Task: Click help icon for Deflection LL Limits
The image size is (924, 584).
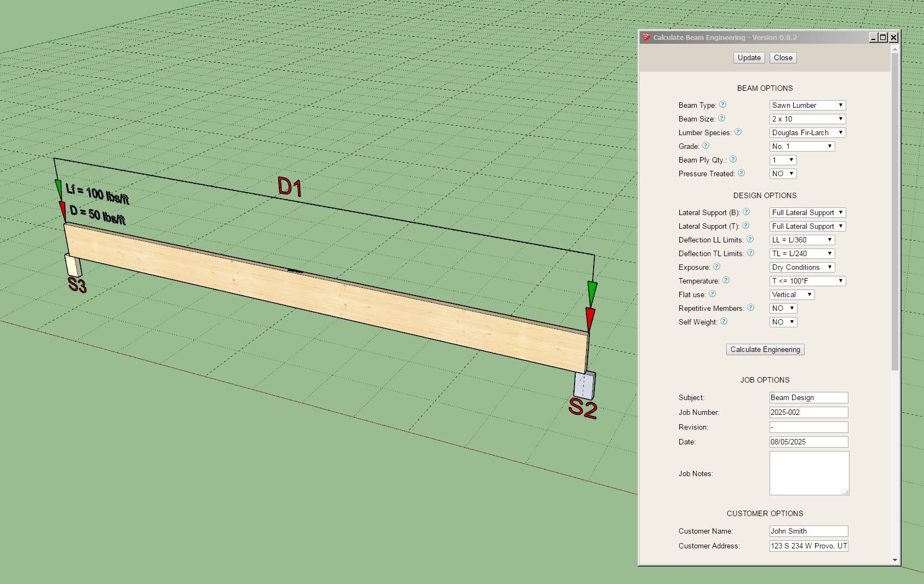Action: [x=750, y=239]
